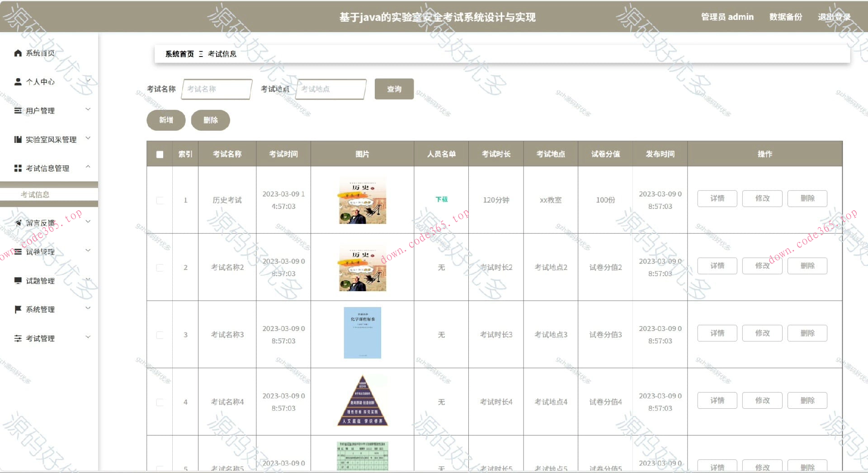This screenshot has height=473, width=868.
Task: Expand the 试卷管理 chevron
Action: pyautogui.click(x=88, y=251)
